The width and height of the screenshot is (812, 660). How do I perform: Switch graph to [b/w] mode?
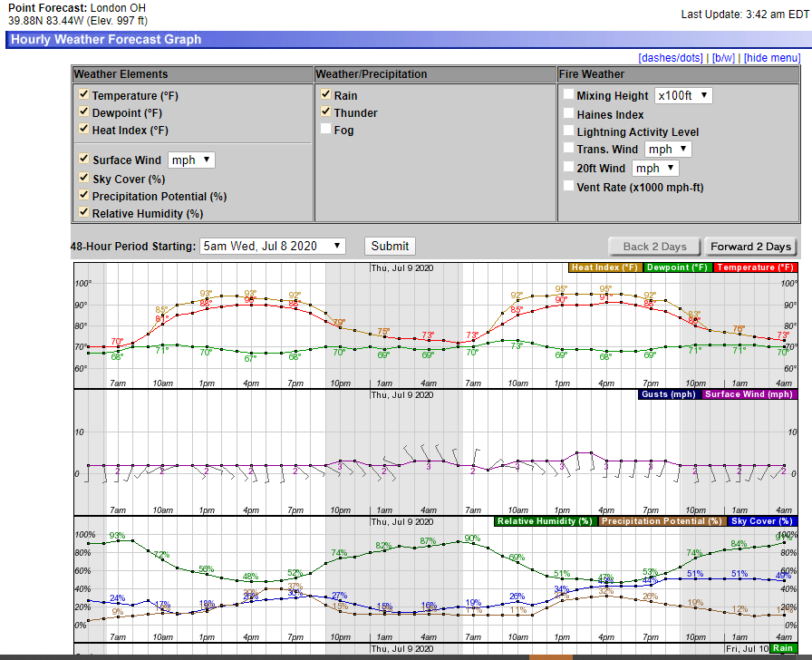[723, 58]
